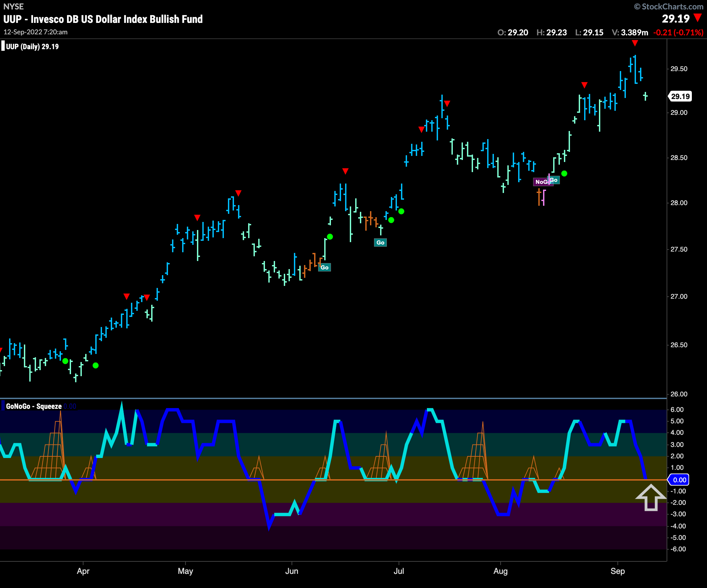Click the green dot in early July
707x588 pixels.
coord(401,211)
